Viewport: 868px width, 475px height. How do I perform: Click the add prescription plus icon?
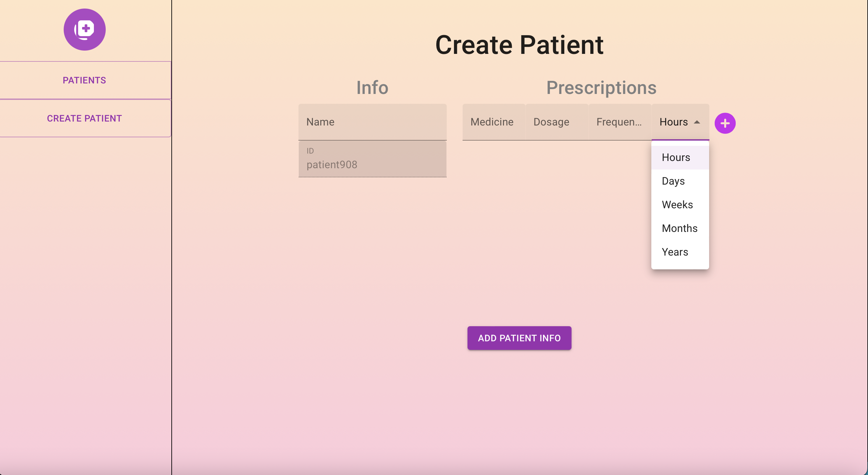coord(725,123)
